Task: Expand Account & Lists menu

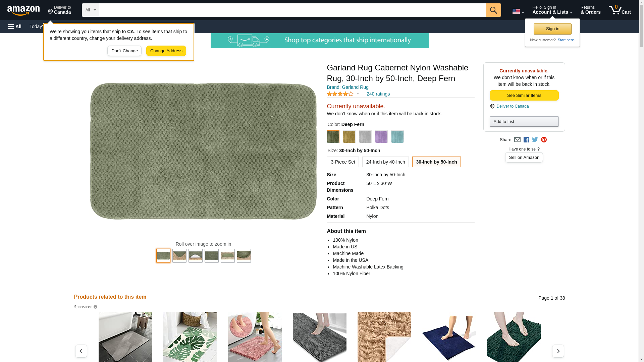Action: coord(552,10)
